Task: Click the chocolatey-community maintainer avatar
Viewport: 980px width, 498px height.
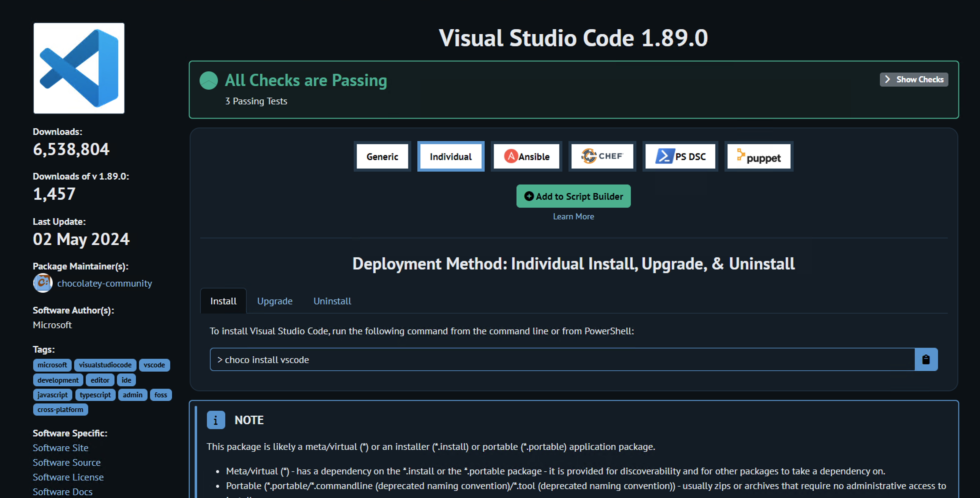Action: (43, 283)
